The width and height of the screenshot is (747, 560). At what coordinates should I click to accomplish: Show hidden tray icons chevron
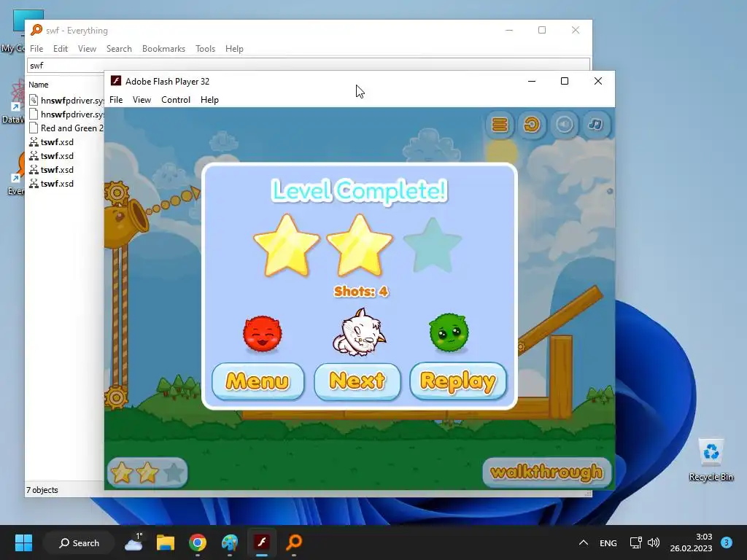coord(583,542)
